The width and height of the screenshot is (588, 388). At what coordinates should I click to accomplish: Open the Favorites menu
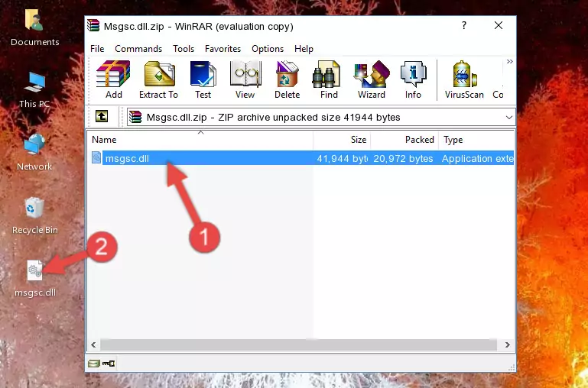[223, 49]
